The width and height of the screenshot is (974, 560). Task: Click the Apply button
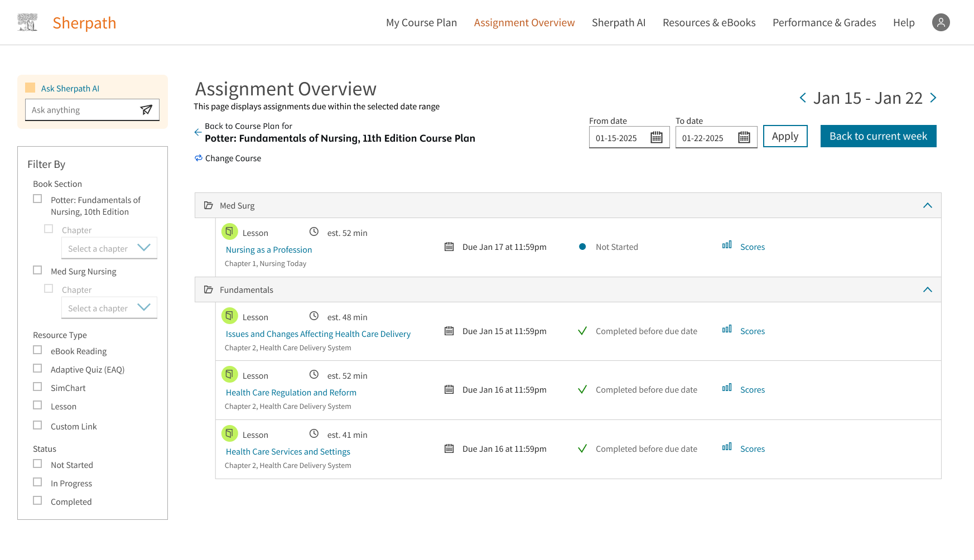click(785, 136)
